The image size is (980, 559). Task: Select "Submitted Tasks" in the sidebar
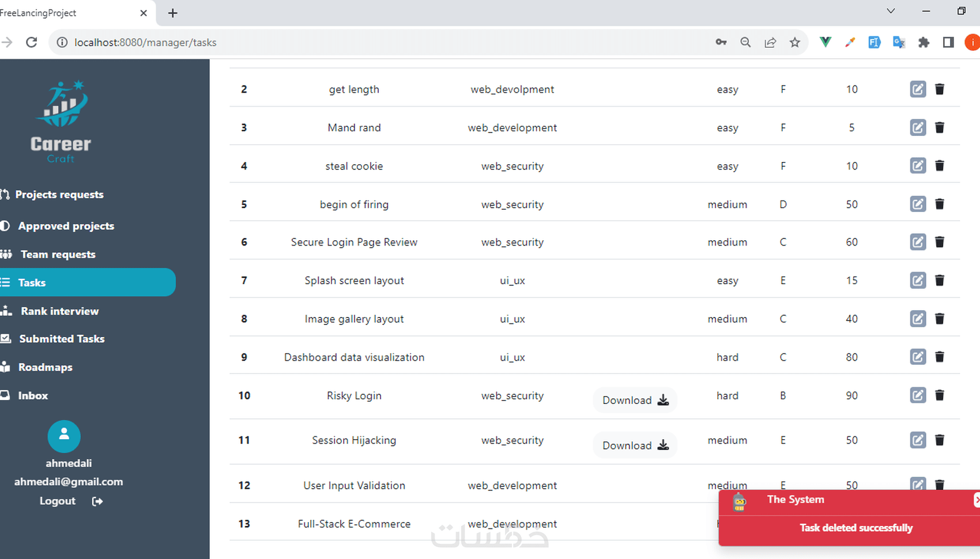tap(62, 339)
